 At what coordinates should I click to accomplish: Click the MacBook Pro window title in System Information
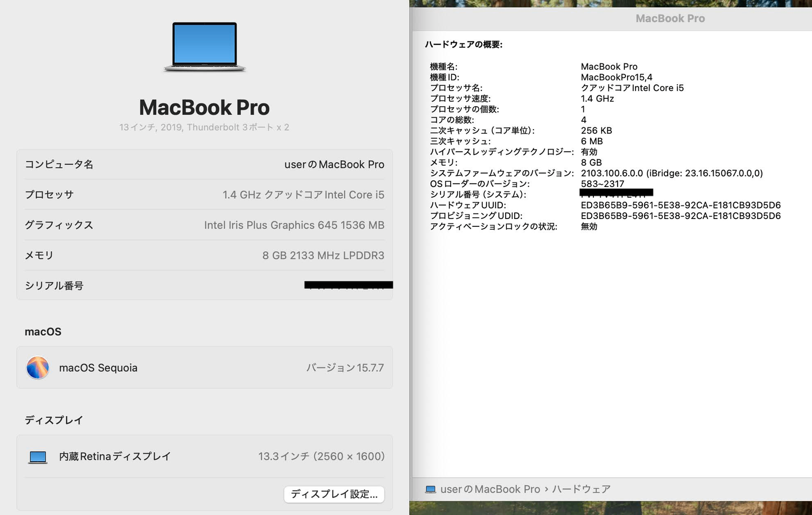(x=670, y=19)
